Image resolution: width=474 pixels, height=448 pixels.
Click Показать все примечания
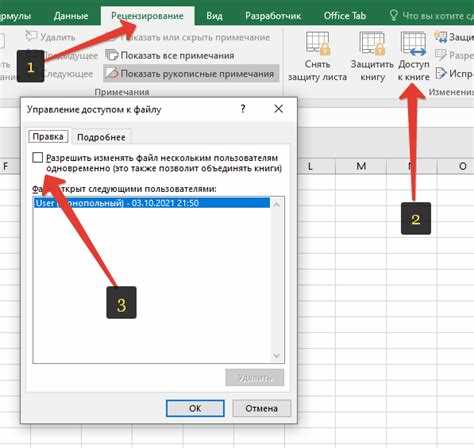point(170,55)
